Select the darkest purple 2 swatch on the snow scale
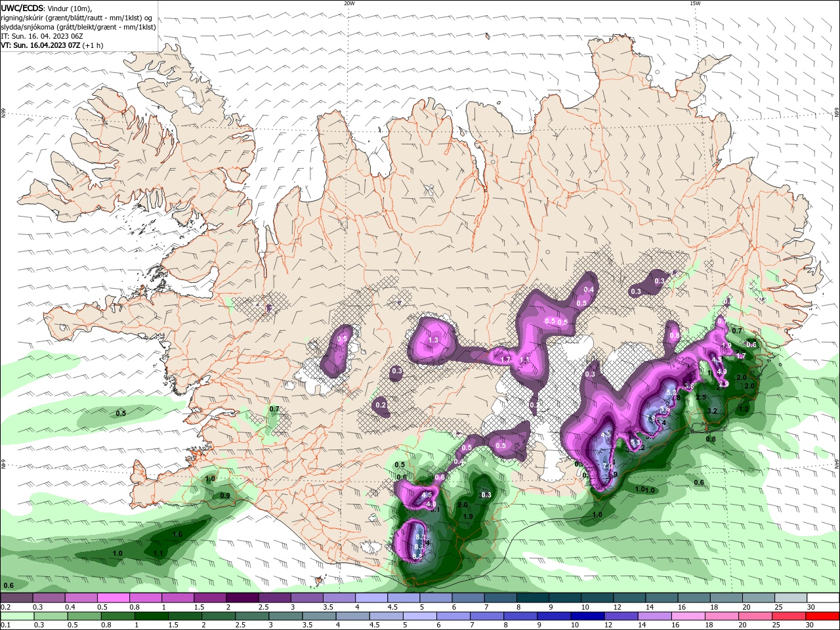 pyautogui.click(x=242, y=598)
